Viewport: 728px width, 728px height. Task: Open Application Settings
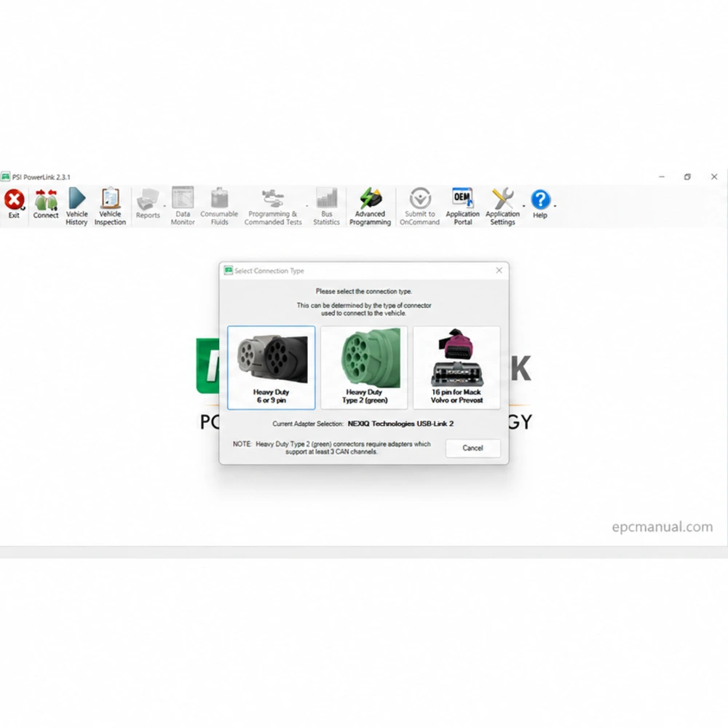[502, 206]
